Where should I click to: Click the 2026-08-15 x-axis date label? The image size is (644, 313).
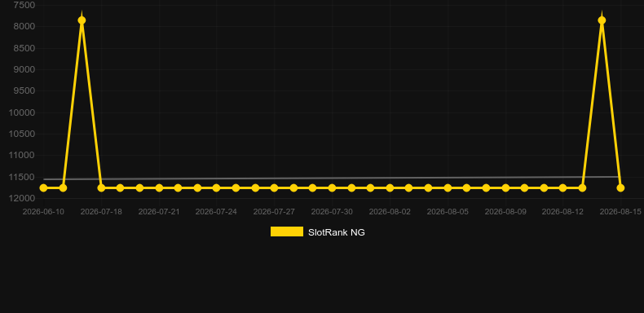pos(620,212)
